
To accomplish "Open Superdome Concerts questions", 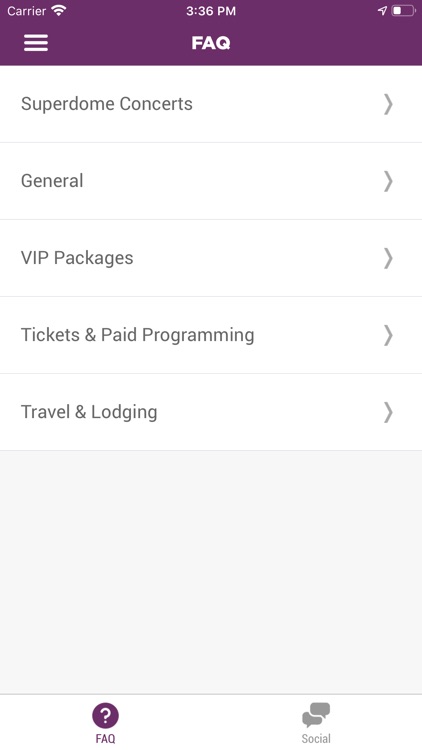I will coord(211,104).
